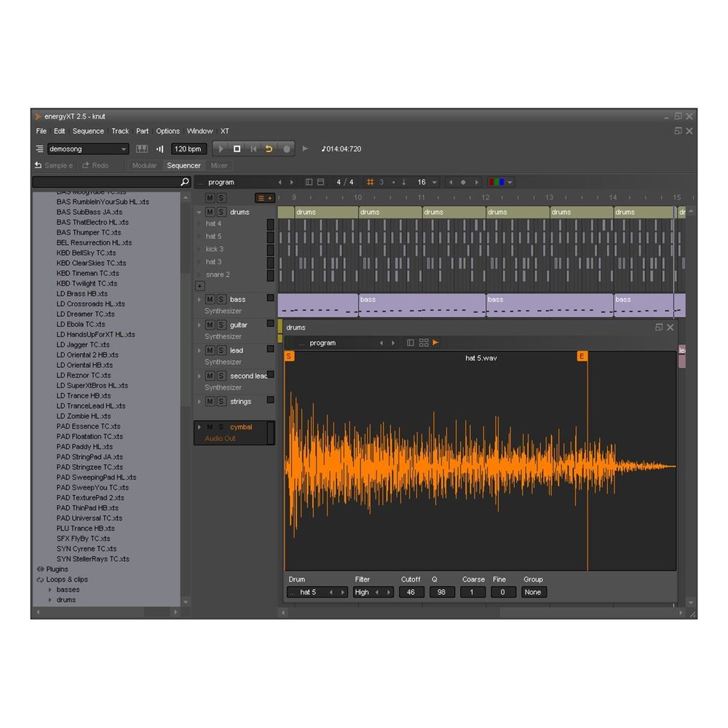Enable the orange snap-to-grid icon

pyautogui.click(x=370, y=182)
